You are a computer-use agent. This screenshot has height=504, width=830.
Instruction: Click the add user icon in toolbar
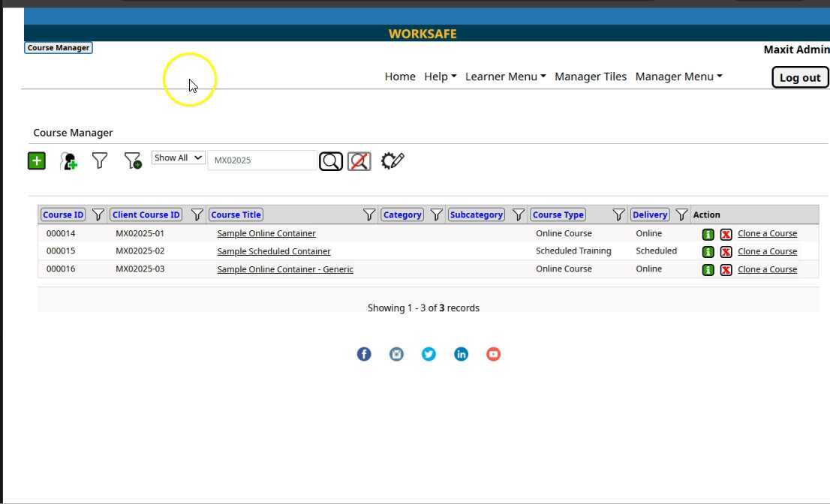coord(69,160)
